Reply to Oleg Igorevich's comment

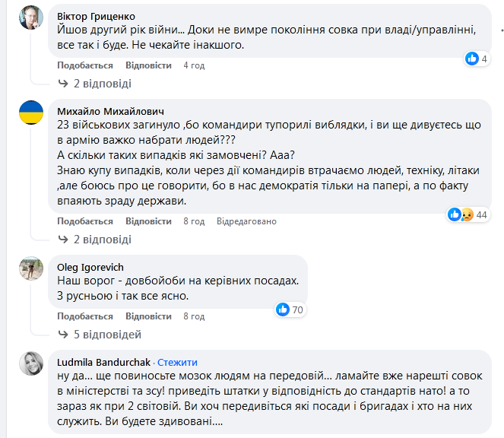click(x=148, y=316)
